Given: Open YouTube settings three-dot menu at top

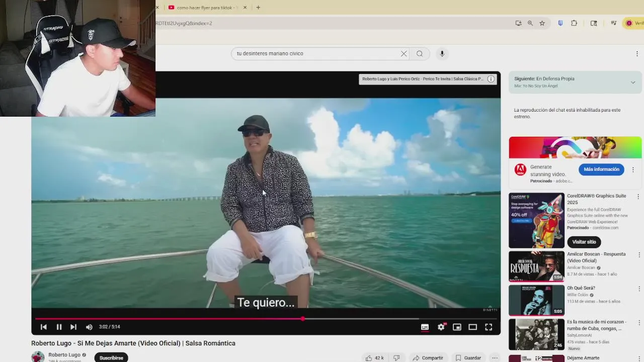Looking at the screenshot, I should tap(637, 54).
